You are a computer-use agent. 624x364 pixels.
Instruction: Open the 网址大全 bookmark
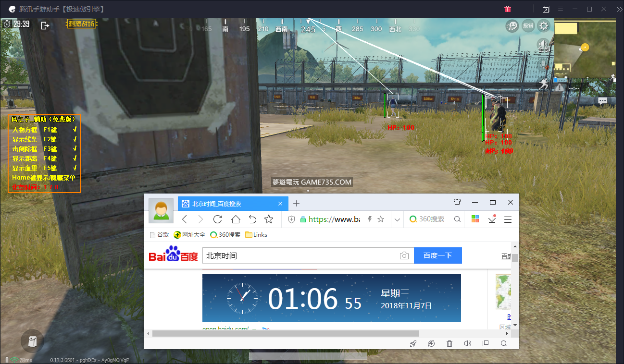tap(190, 235)
